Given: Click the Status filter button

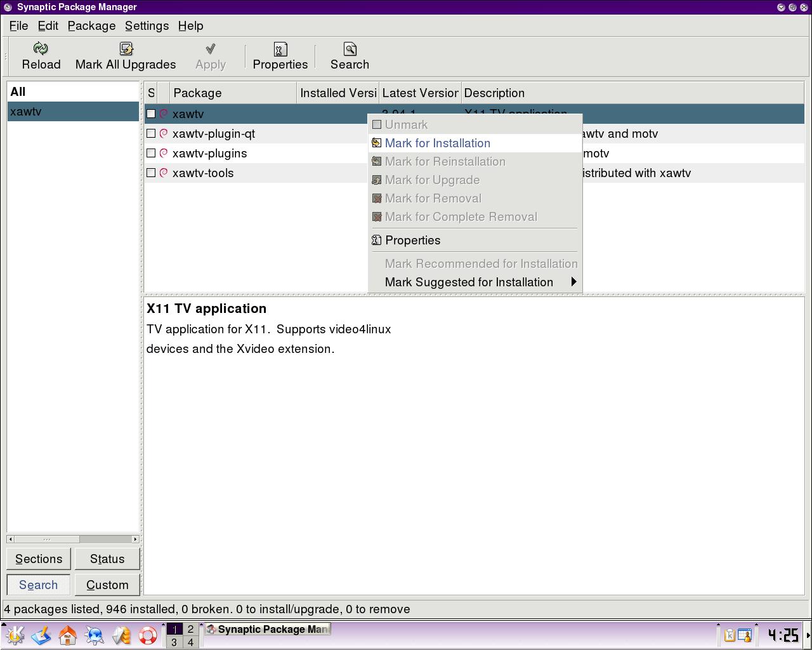Looking at the screenshot, I should tap(107, 559).
